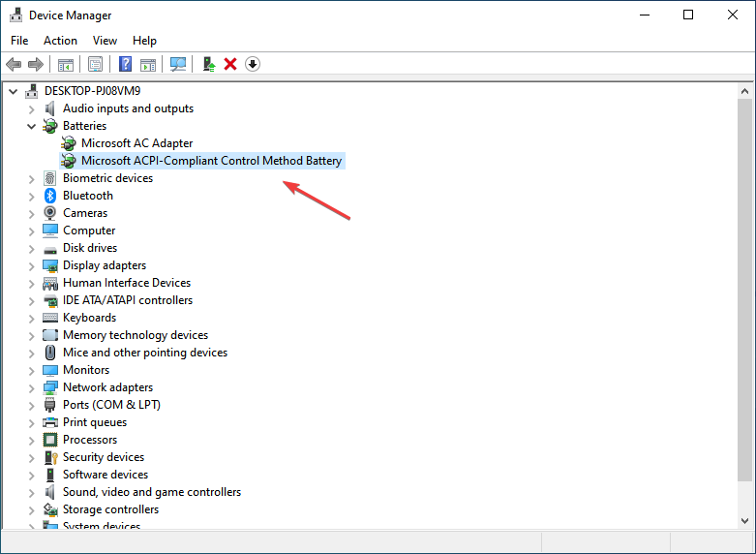756x554 pixels.
Task: Click the Ports (COM & LPT) icon
Action: pos(50,405)
